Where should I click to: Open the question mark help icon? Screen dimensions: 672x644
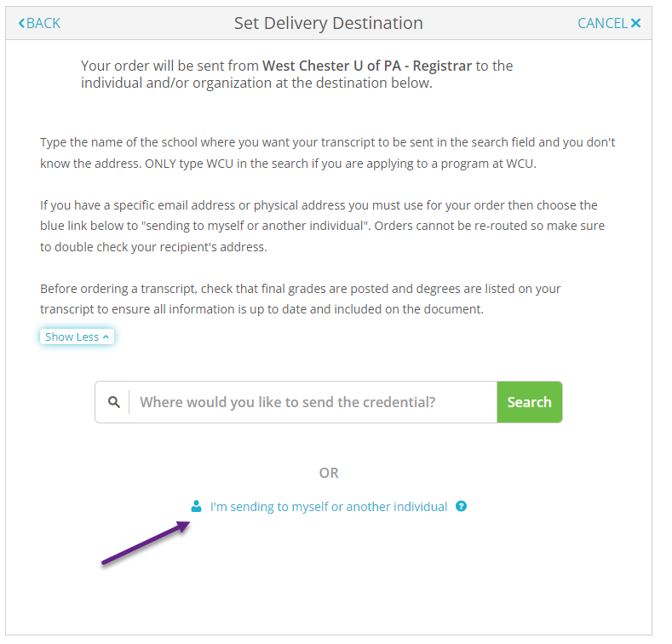coord(461,506)
